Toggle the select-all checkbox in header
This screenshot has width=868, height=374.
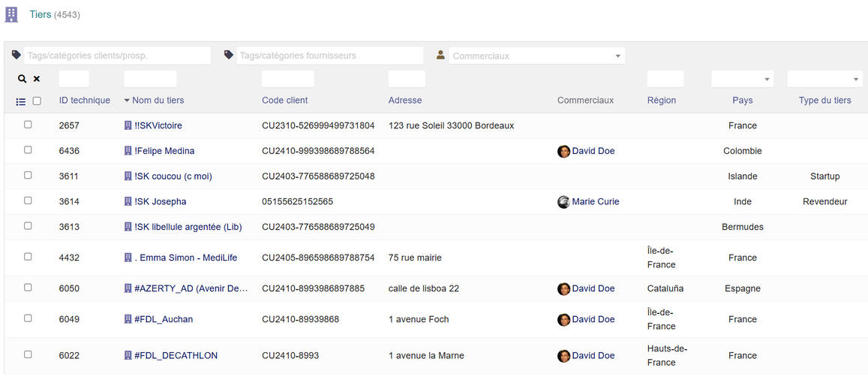(37, 101)
